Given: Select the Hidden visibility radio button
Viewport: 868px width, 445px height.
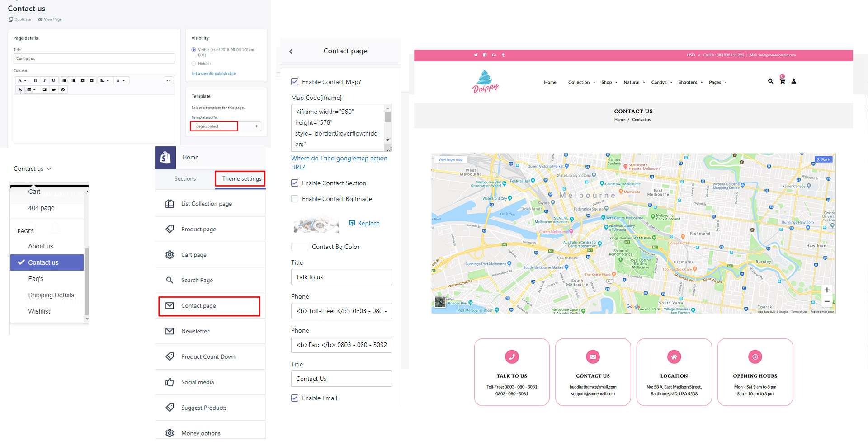Looking at the screenshot, I should 193,63.
